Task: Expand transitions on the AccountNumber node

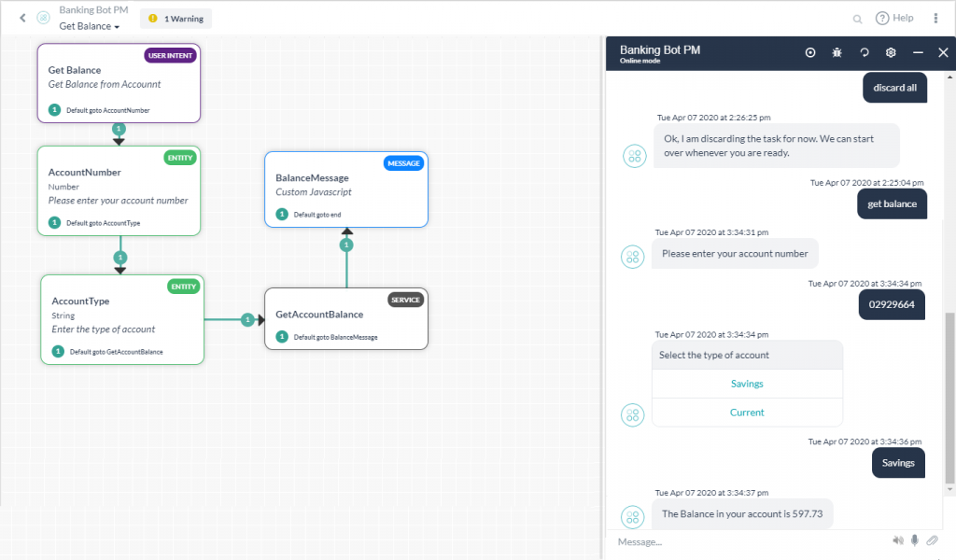Action: (52, 224)
